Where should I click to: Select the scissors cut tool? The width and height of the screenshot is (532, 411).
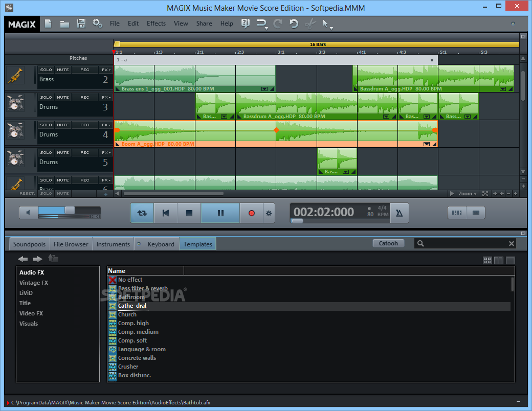[310, 24]
